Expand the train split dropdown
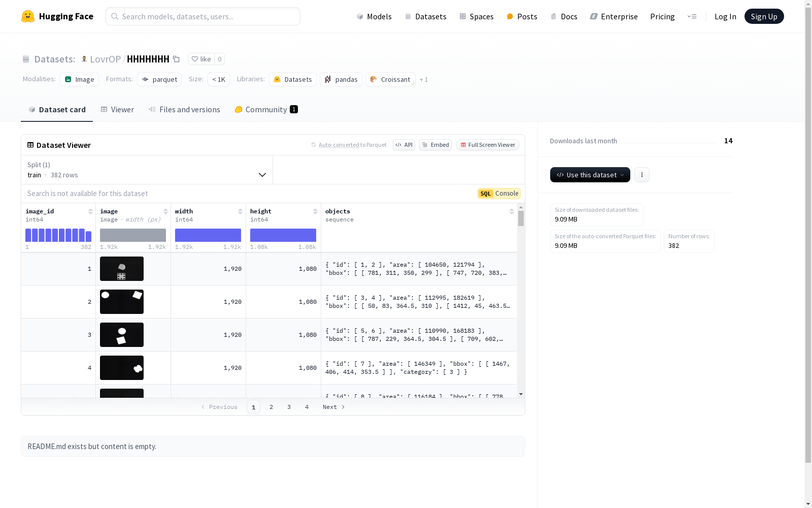Screen dimensions: 812x508 click(x=147, y=170)
